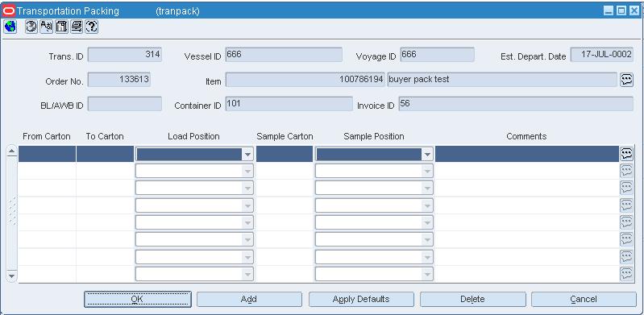Open help via question mark icon
The image size is (644, 315).
92,27
